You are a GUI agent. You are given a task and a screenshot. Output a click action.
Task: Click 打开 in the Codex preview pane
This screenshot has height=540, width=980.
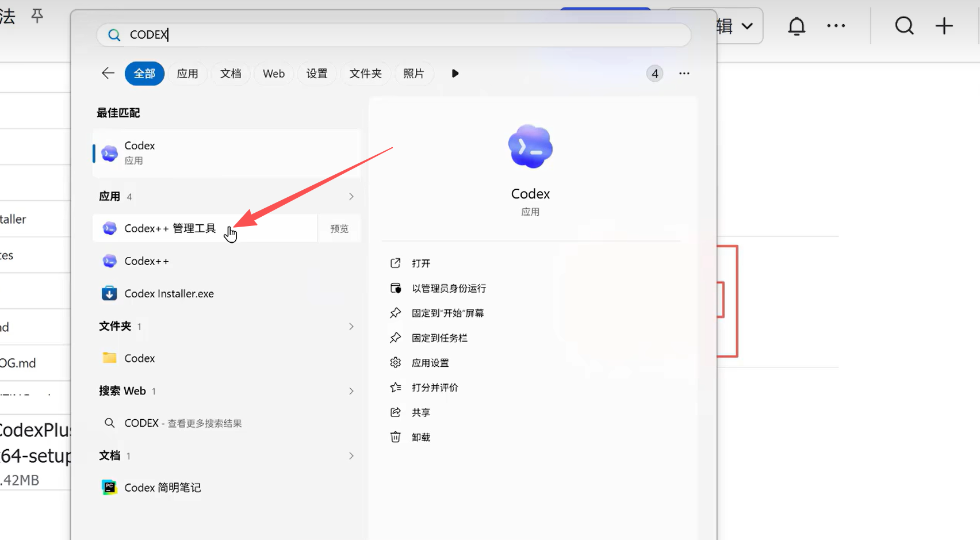(420, 263)
